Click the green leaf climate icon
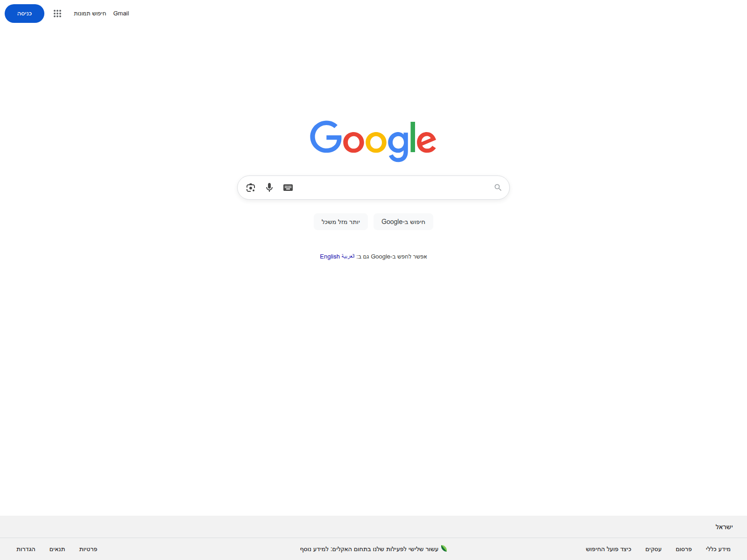 coord(444,548)
